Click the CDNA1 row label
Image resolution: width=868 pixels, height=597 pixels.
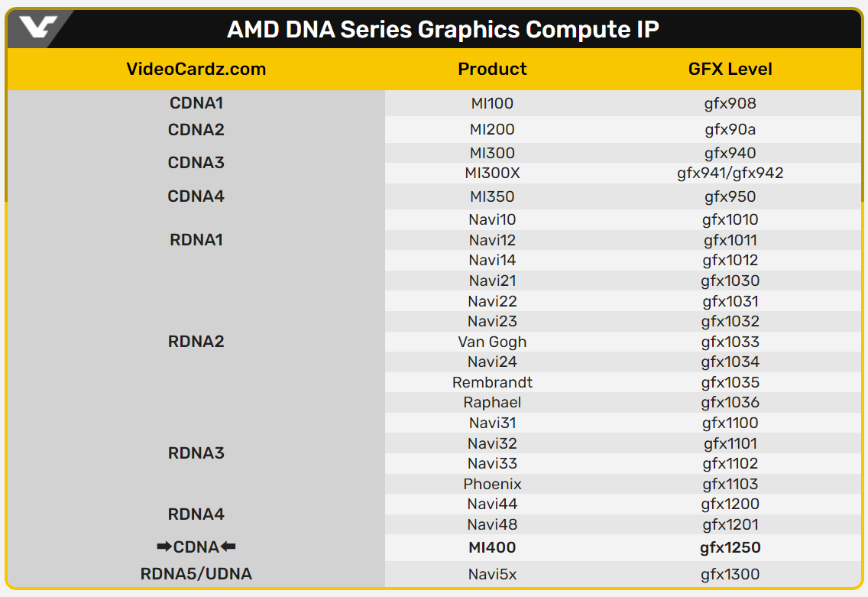pos(196,102)
